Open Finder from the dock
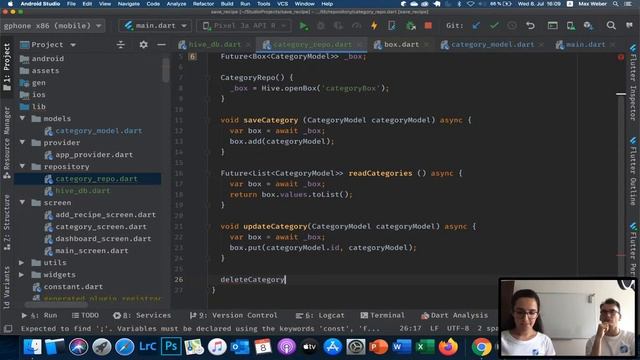The width and height of the screenshot is (640, 360). coord(32,347)
